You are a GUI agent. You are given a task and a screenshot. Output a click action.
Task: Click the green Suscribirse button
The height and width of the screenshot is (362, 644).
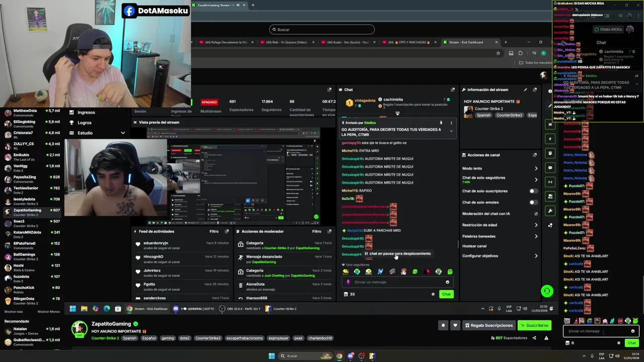(534, 325)
